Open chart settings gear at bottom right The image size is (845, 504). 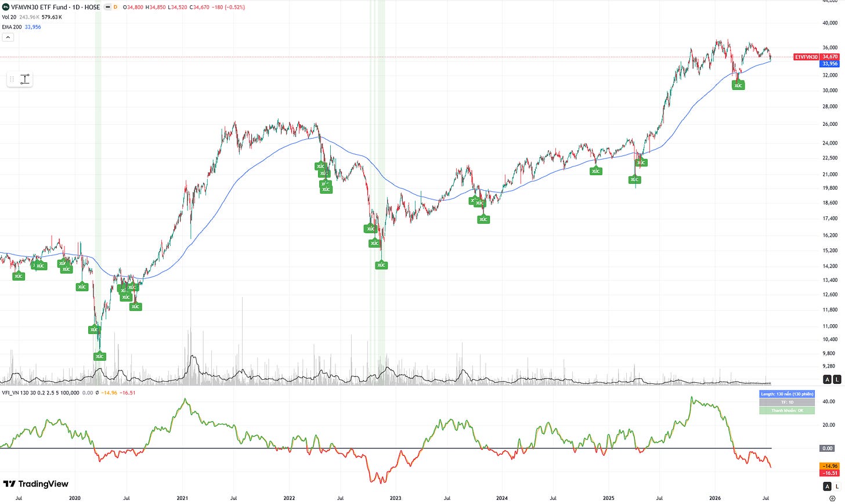[x=832, y=498]
